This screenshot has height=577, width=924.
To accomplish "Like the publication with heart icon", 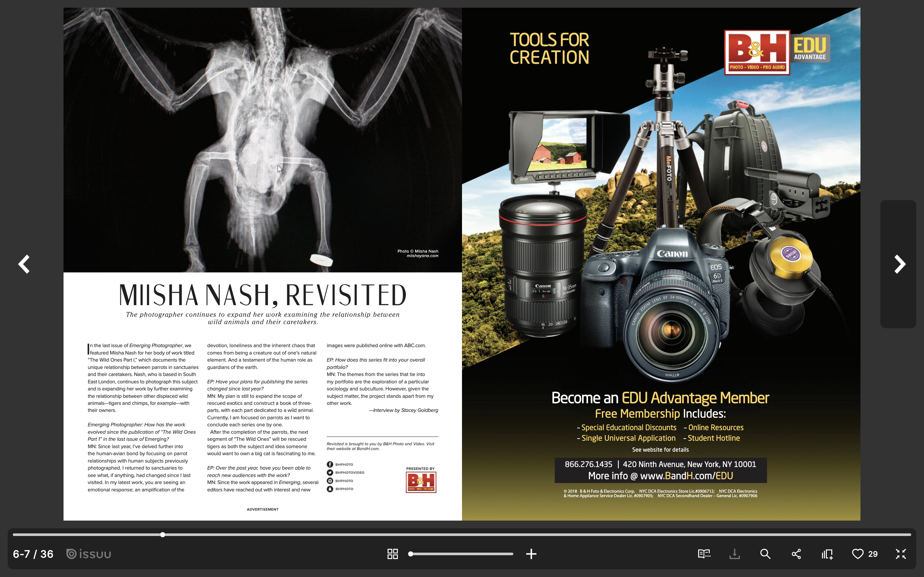I will pos(858,554).
